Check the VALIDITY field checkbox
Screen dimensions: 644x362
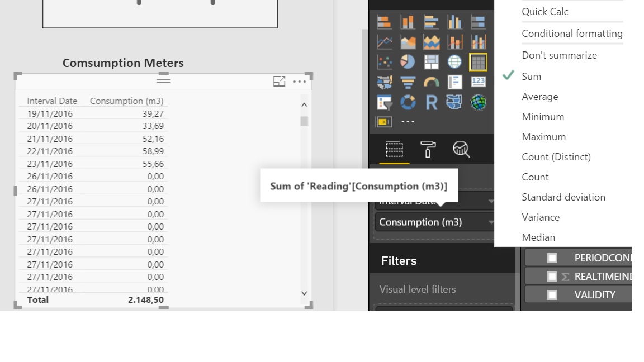point(552,295)
